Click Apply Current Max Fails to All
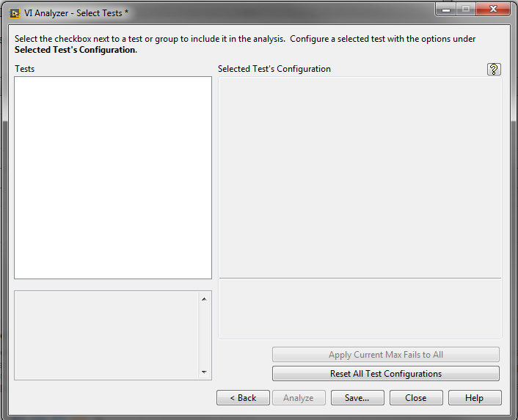Viewport: 518px width, 420px height. tap(386, 355)
